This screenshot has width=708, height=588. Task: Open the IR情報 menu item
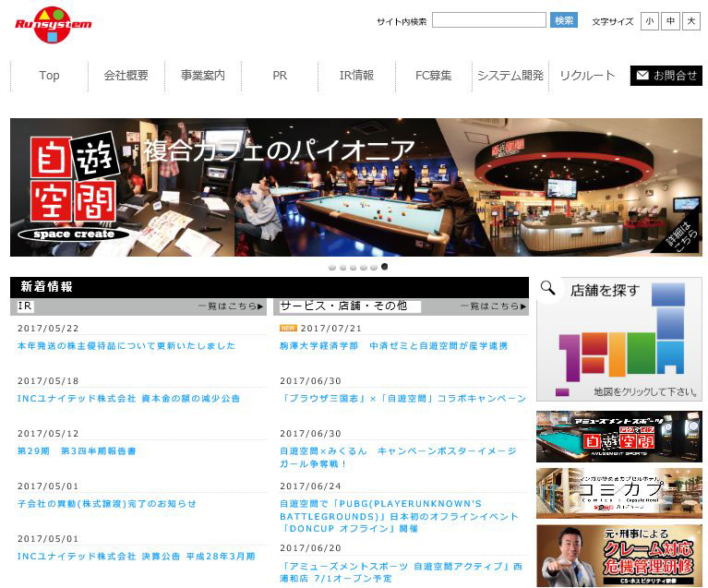(x=356, y=76)
